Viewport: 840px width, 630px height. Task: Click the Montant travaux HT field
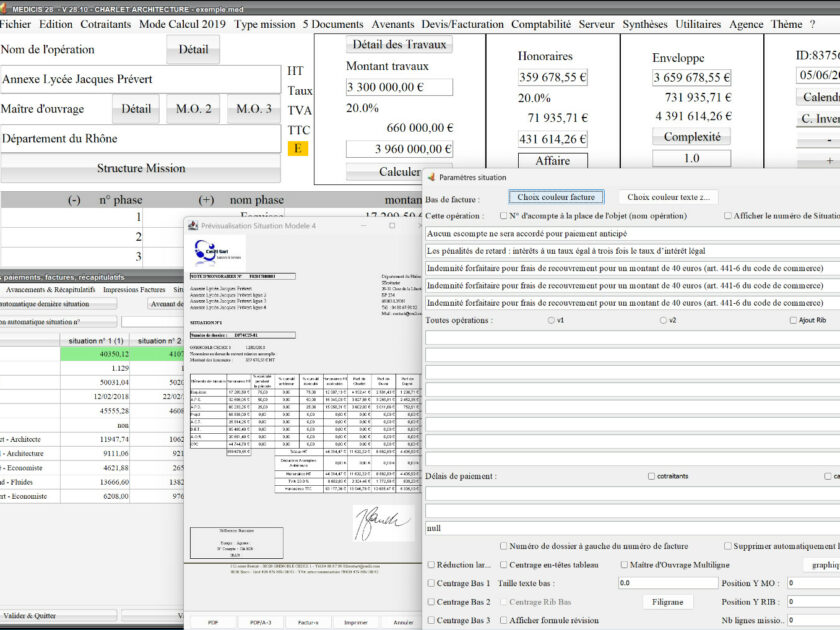399,87
